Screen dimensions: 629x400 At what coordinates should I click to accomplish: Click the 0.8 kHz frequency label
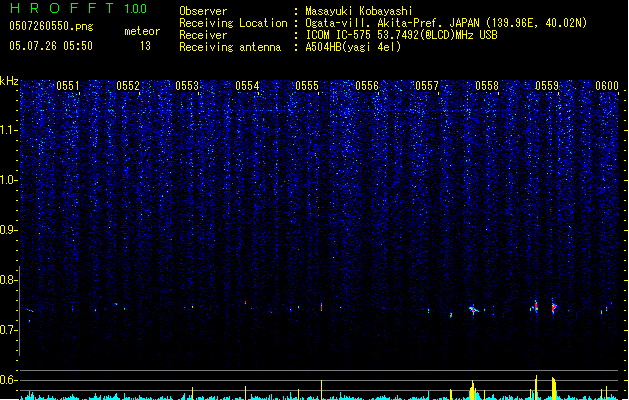click(x=9, y=280)
